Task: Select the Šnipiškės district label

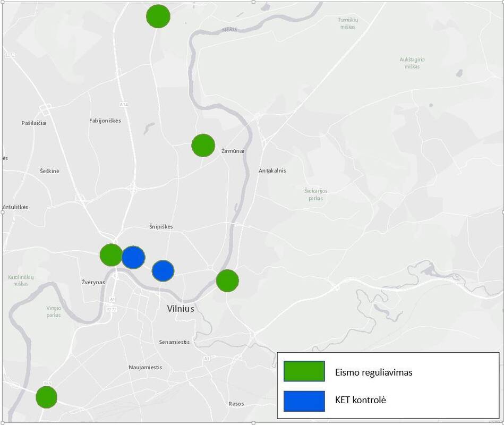Action: [x=161, y=227]
